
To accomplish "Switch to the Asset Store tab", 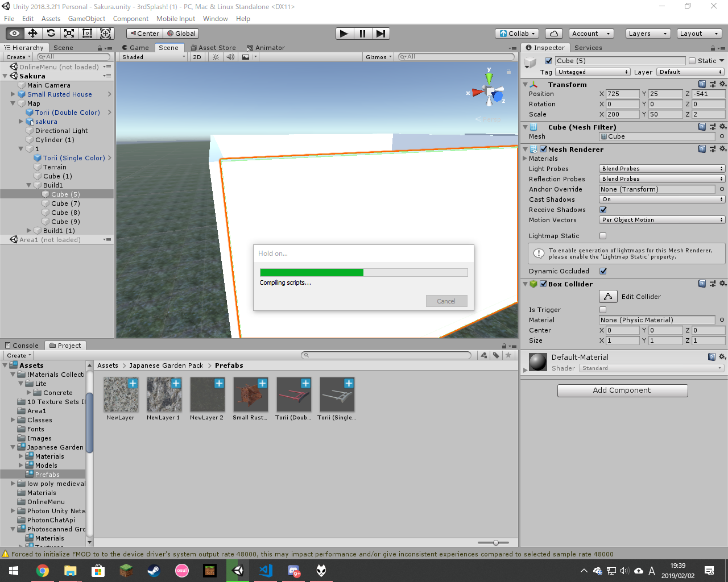I will click(x=213, y=48).
